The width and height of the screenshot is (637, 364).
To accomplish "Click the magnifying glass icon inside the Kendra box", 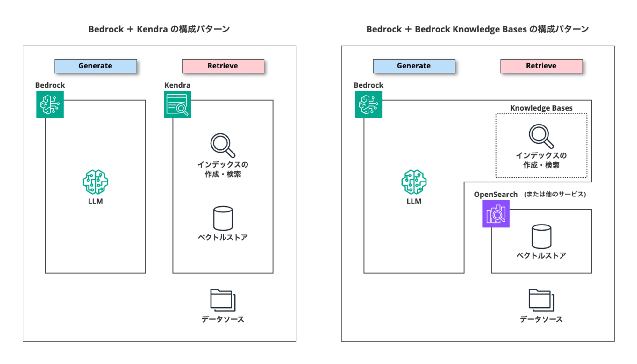I will coord(223,145).
